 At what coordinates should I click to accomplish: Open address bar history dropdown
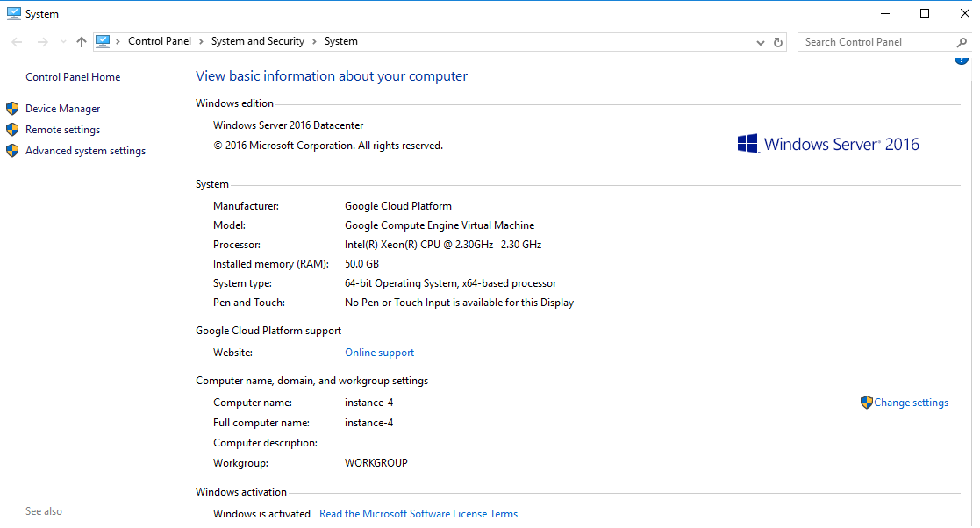pyautogui.click(x=760, y=42)
